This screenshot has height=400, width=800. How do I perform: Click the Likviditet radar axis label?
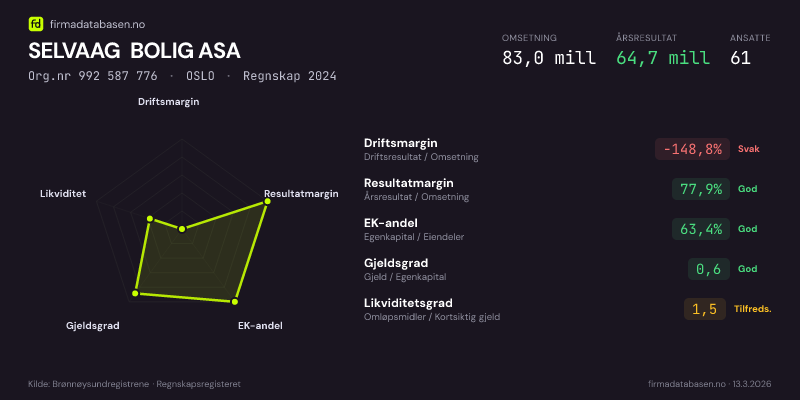[62, 193]
